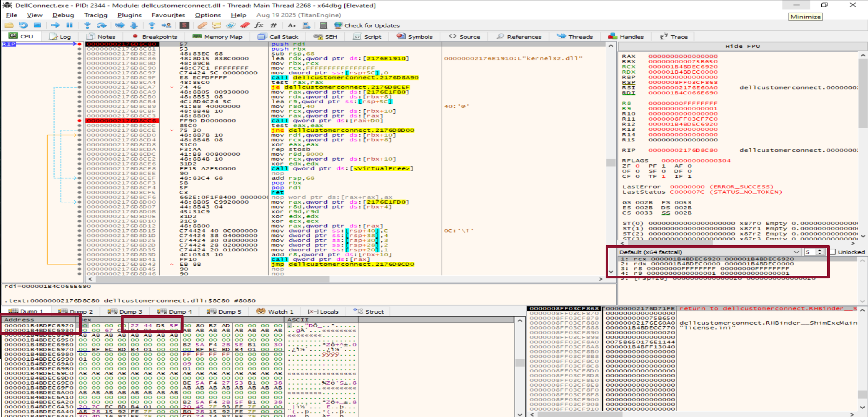Open the Tracing menu
The width and height of the screenshot is (868, 417).
96,15
